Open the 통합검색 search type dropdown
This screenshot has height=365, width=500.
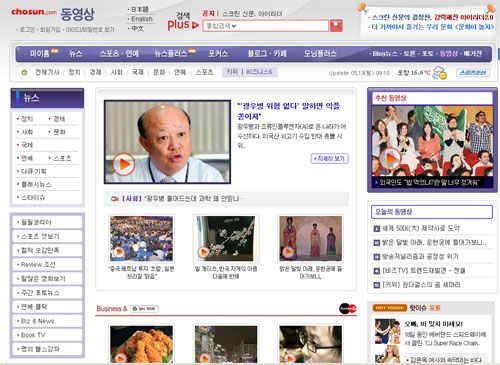pyautogui.click(x=221, y=26)
